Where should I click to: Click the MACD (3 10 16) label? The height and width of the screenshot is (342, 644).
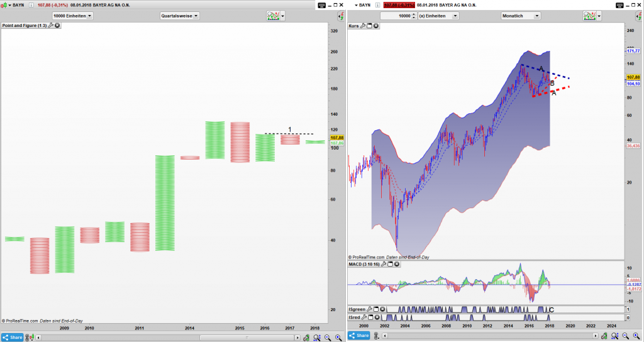[x=364, y=264]
